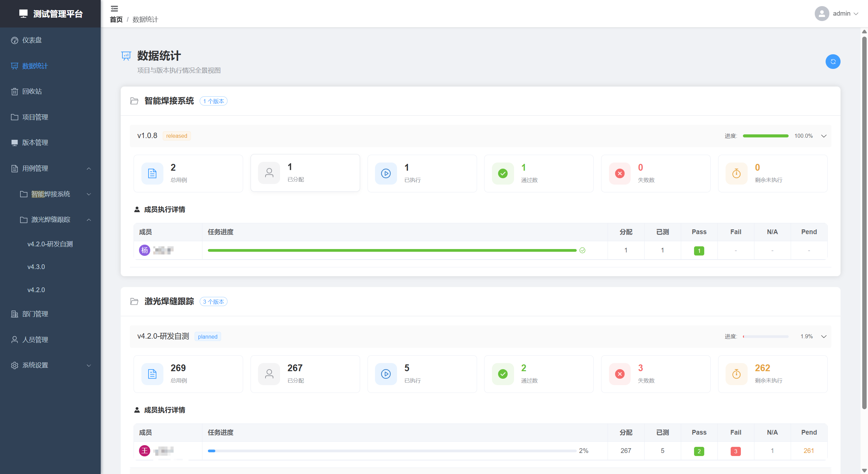This screenshot has height=474, width=868.
Task: Click the 总用例 document icon showing 269
Action: coord(152,374)
